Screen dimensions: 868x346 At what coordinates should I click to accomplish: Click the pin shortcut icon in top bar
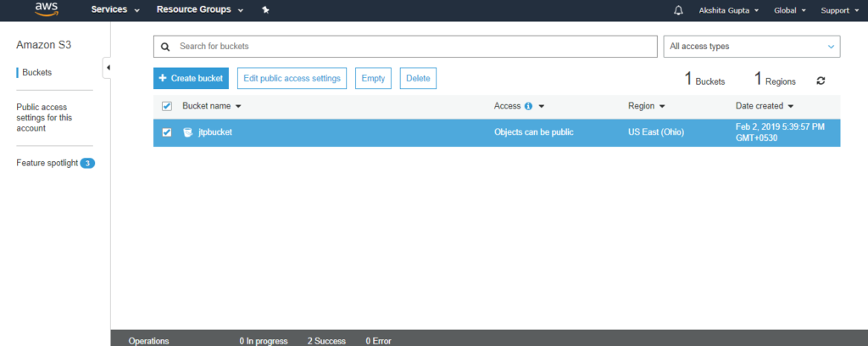265,10
